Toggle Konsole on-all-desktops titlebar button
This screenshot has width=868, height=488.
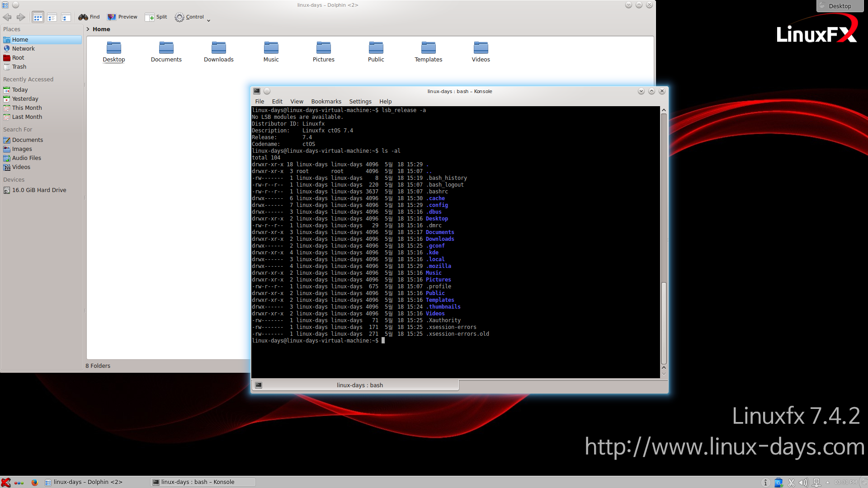click(x=267, y=91)
